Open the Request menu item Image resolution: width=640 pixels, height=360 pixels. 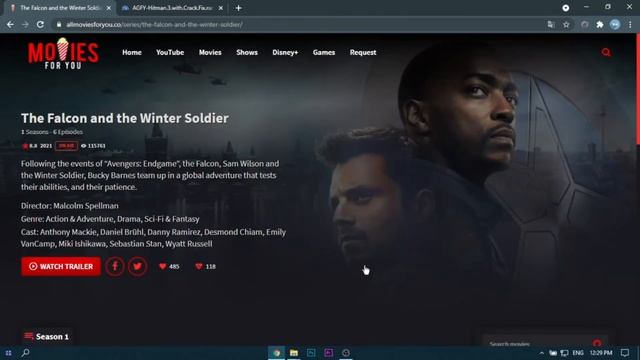tap(363, 52)
